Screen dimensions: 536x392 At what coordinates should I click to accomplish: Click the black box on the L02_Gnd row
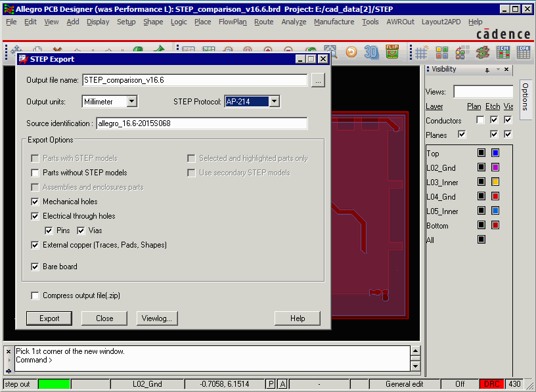tap(481, 167)
